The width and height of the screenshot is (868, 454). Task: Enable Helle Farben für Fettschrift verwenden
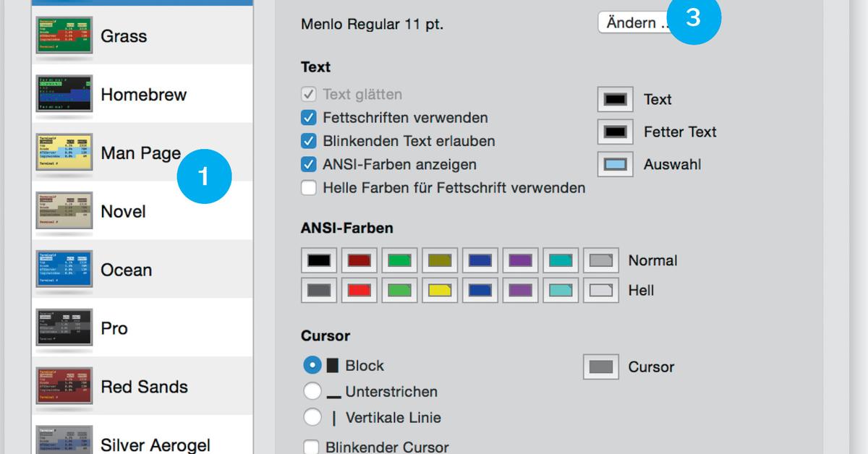[309, 188]
